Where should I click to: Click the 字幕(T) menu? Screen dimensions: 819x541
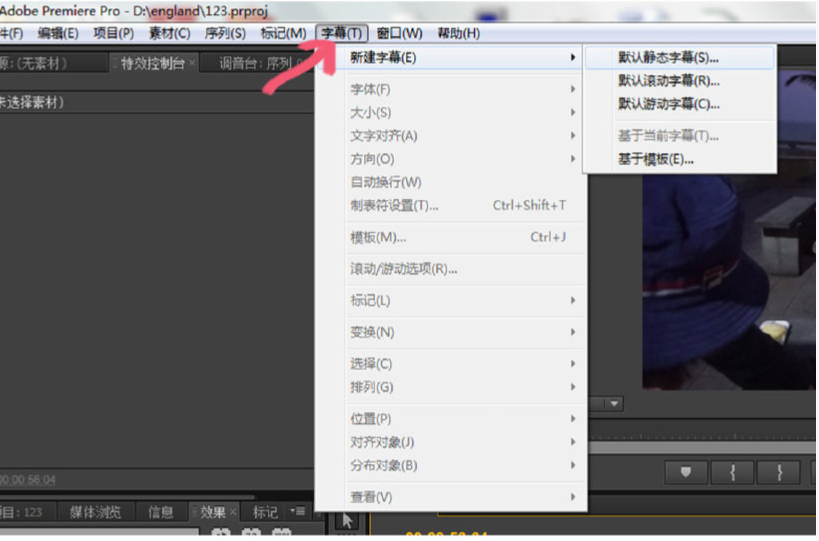pyautogui.click(x=342, y=33)
